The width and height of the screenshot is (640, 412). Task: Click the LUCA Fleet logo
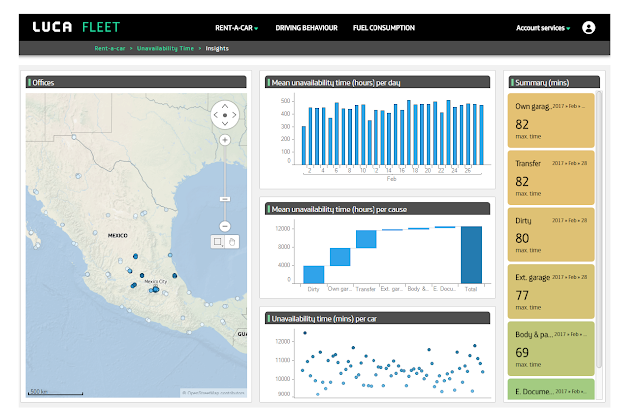[x=76, y=27]
